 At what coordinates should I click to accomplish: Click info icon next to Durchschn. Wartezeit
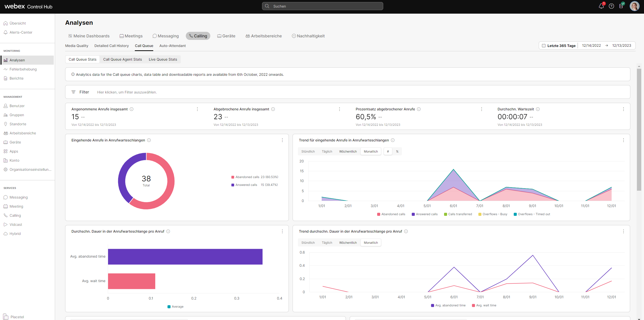pos(538,109)
